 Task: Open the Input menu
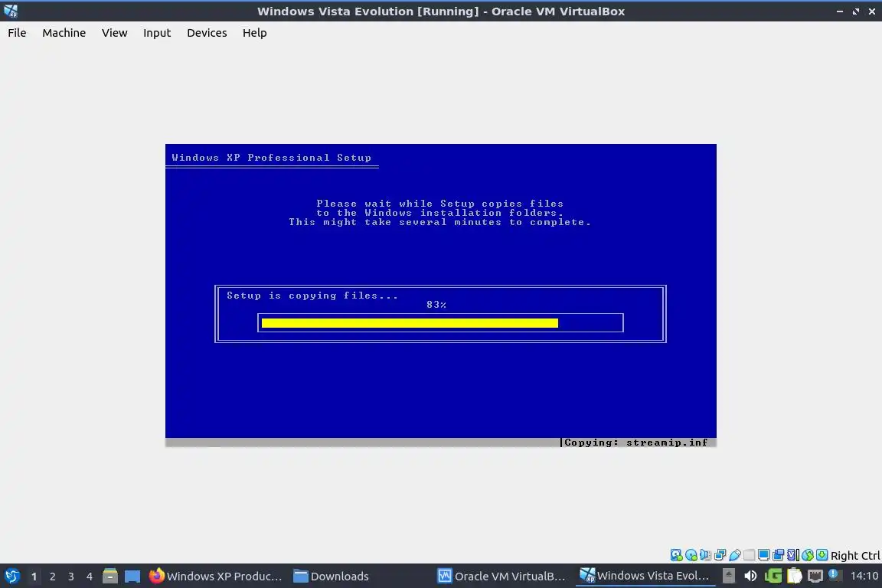click(x=157, y=33)
